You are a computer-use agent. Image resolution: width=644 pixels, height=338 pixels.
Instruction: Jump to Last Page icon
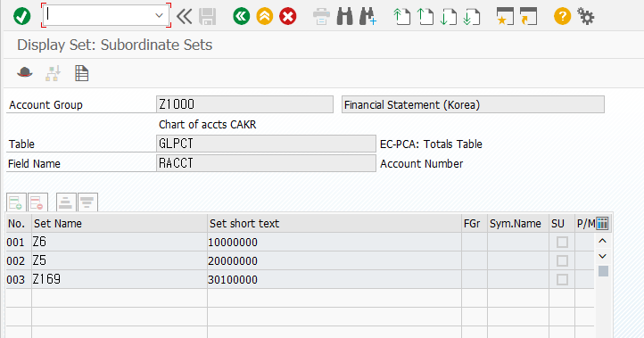472,16
